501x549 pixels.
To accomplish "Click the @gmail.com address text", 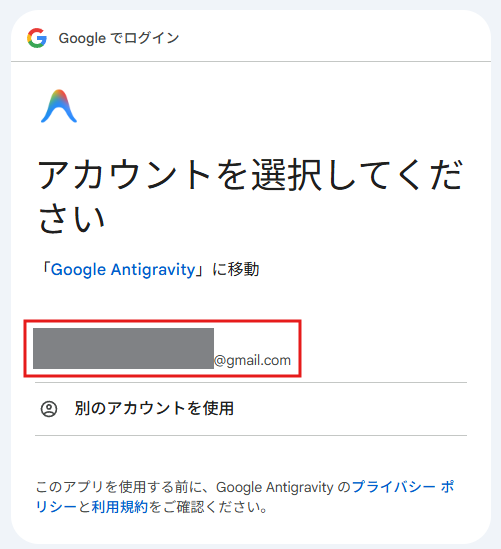I will click(252, 360).
